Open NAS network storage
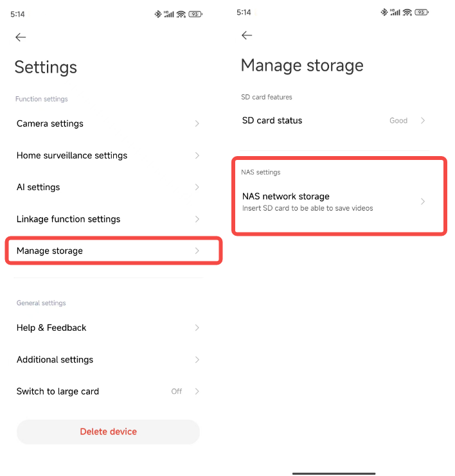 [x=286, y=197]
